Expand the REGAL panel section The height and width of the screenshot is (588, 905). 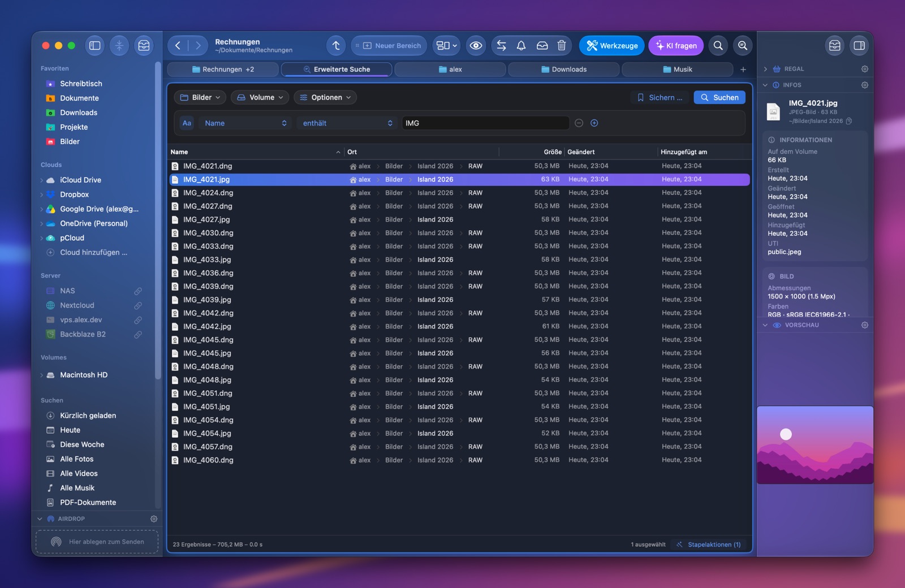[x=765, y=69]
